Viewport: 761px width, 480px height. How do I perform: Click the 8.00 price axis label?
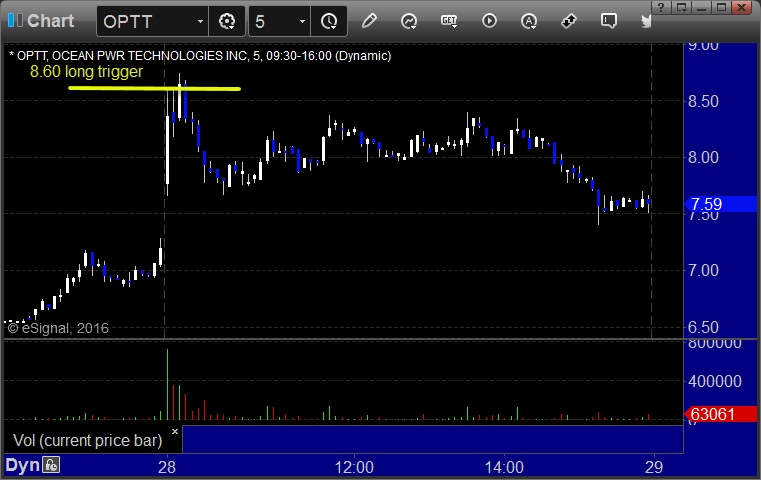click(x=703, y=157)
